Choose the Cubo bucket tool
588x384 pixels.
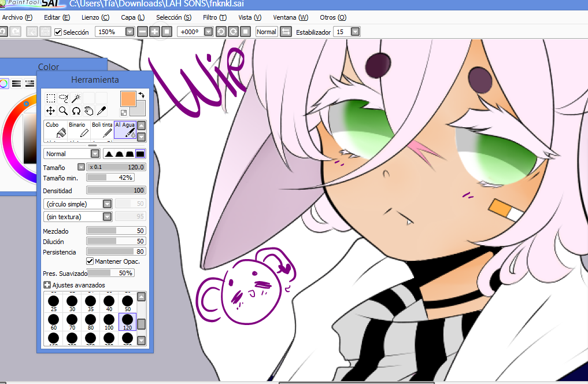click(56, 130)
